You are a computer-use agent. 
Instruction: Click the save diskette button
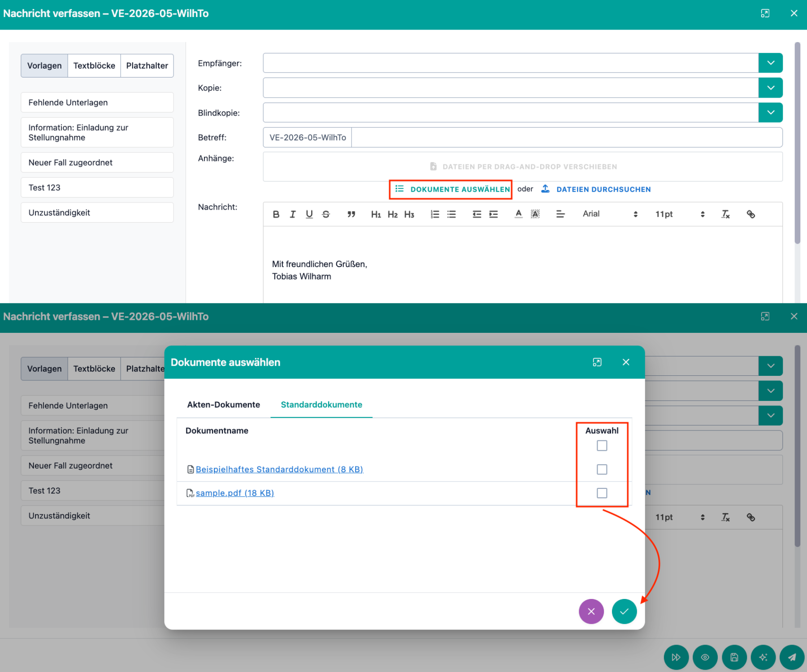(x=734, y=657)
